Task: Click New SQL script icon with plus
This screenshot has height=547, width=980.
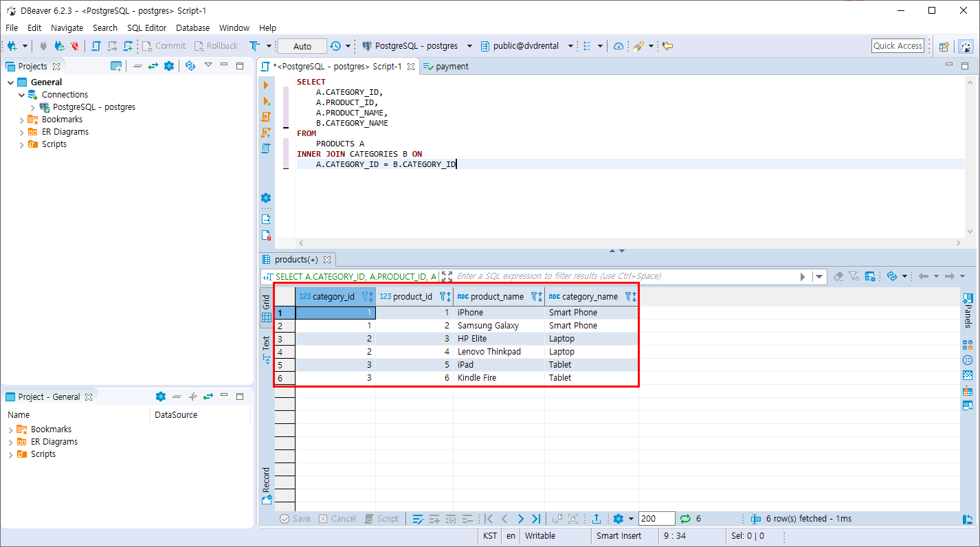Action: (129, 46)
